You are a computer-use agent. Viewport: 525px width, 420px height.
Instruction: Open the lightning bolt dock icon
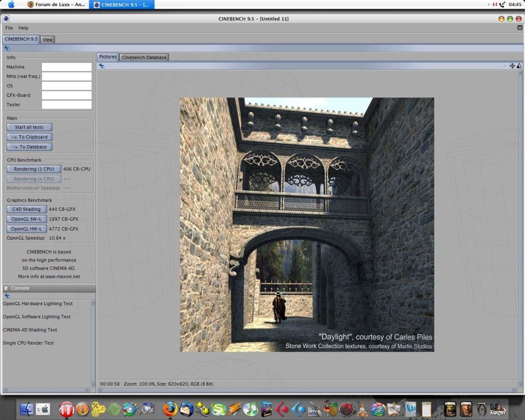234,409
